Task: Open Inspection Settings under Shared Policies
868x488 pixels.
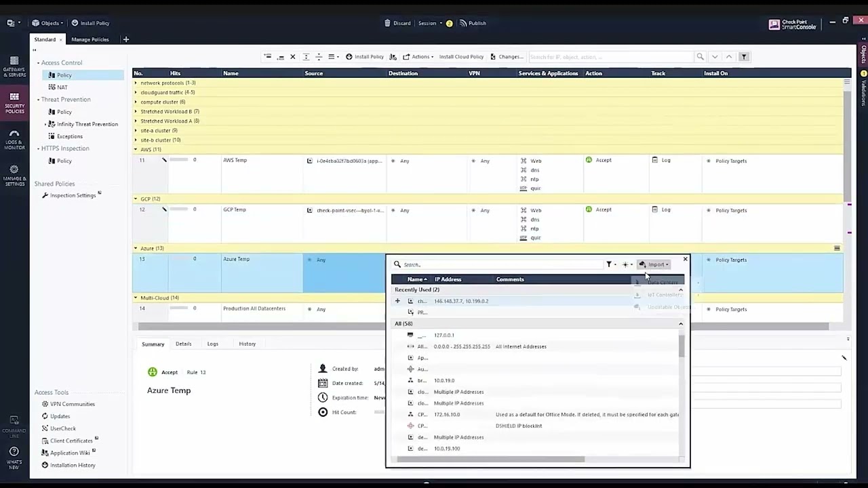Action: coord(73,195)
